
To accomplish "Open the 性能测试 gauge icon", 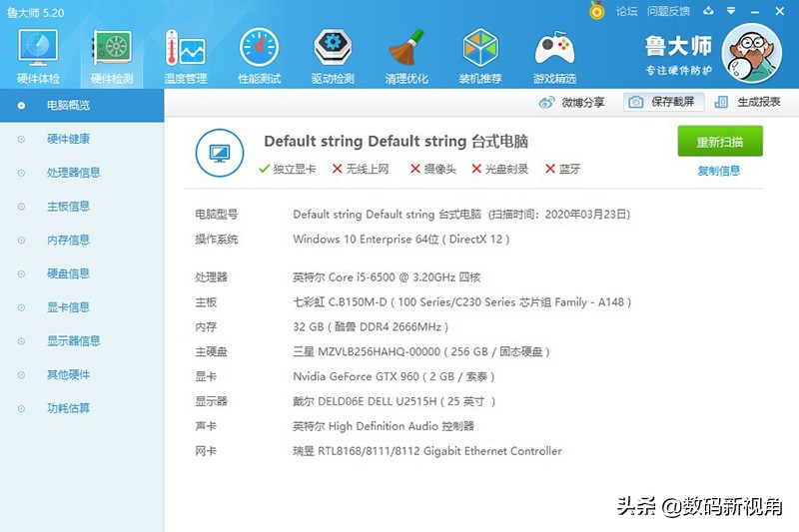I will (x=259, y=48).
